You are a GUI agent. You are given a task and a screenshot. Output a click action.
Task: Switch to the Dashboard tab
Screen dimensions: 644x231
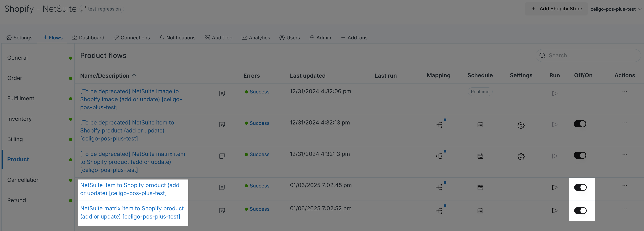[x=88, y=38]
